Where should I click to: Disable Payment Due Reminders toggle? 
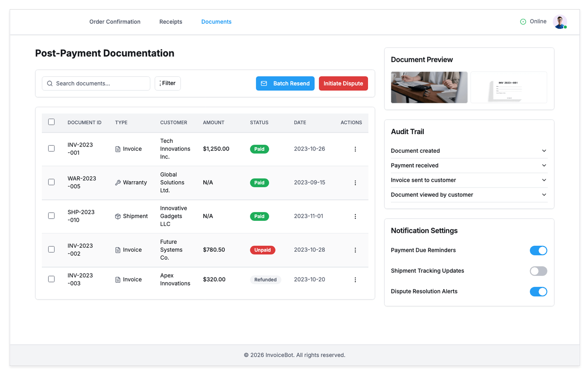pos(538,250)
